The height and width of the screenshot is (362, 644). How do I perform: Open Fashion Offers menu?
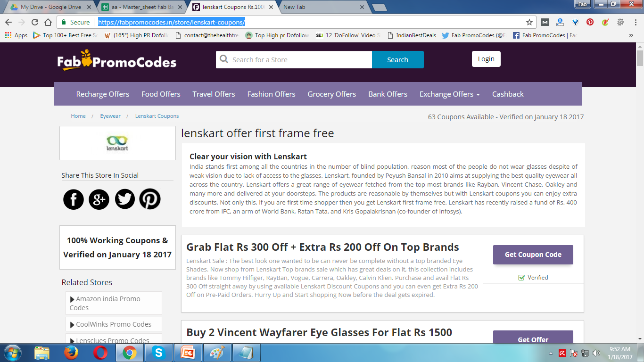pyautogui.click(x=271, y=94)
